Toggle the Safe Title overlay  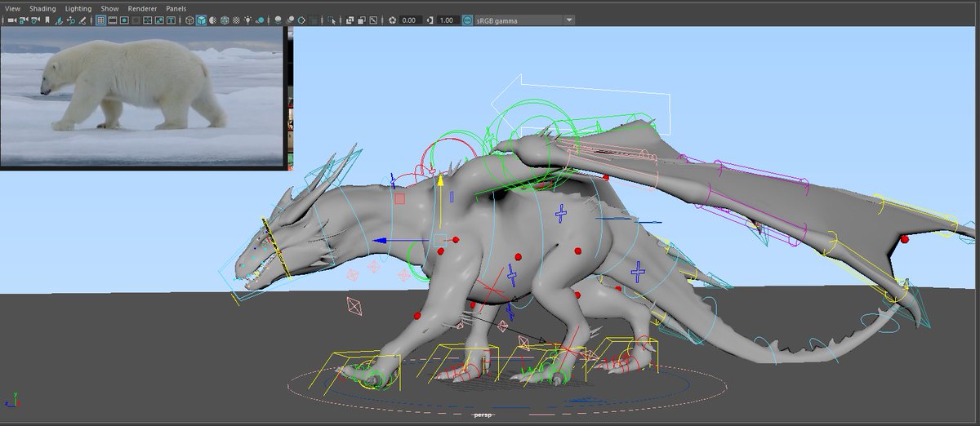pyautogui.click(x=171, y=20)
